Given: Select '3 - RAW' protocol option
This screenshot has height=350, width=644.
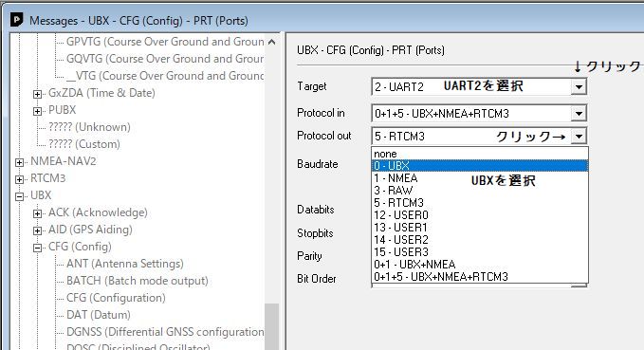Looking at the screenshot, I should pos(480,191).
